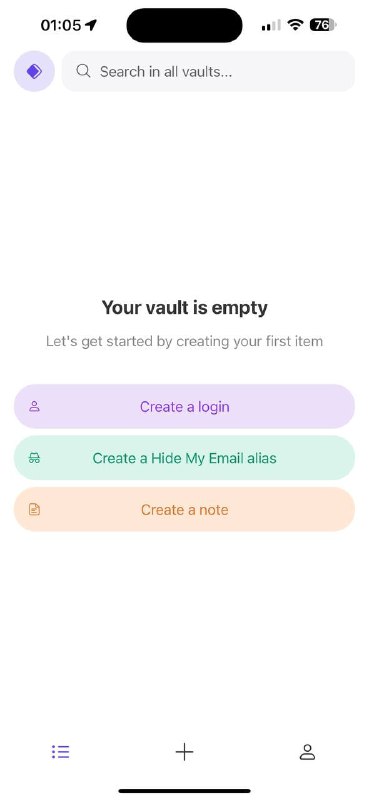This screenshot has width=369, height=800.
Task: Tap the location arrow beside the time
Action: pyautogui.click(x=91, y=24)
